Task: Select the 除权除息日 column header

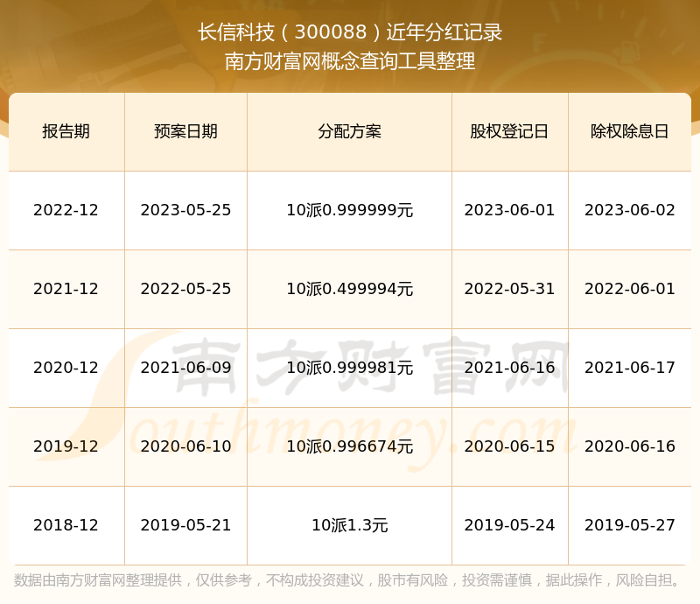Action: 629,131
